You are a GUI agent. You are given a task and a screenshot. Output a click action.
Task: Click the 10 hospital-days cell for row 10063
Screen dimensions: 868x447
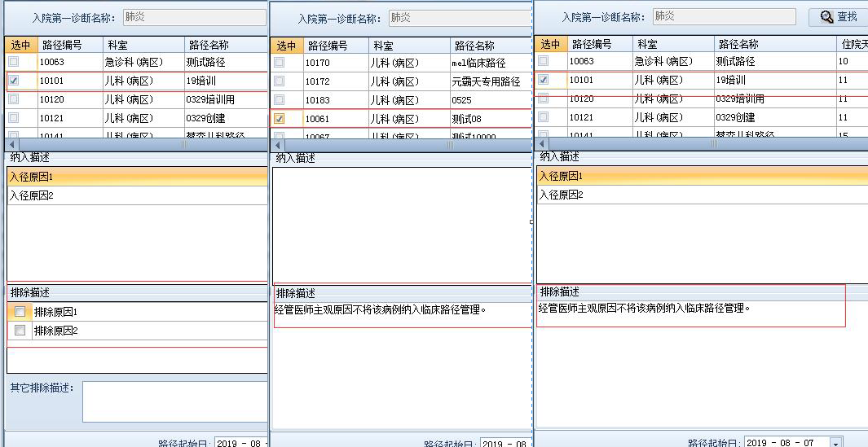(853, 61)
